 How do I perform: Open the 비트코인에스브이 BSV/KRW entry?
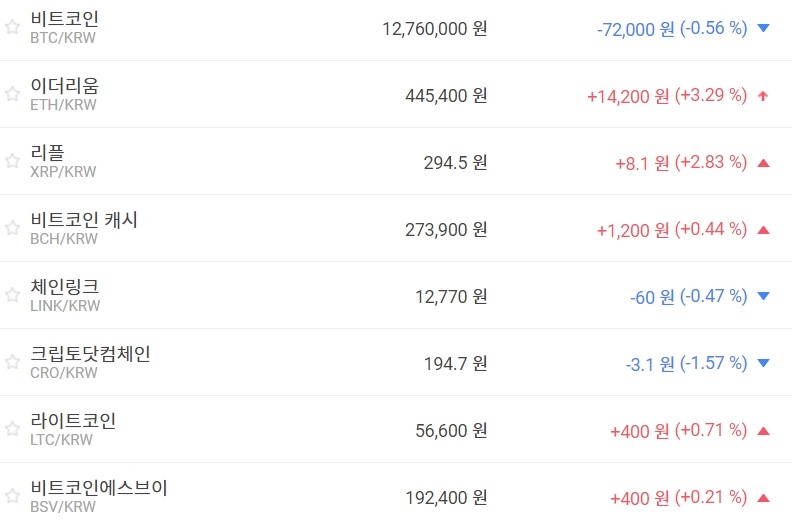[99, 488]
